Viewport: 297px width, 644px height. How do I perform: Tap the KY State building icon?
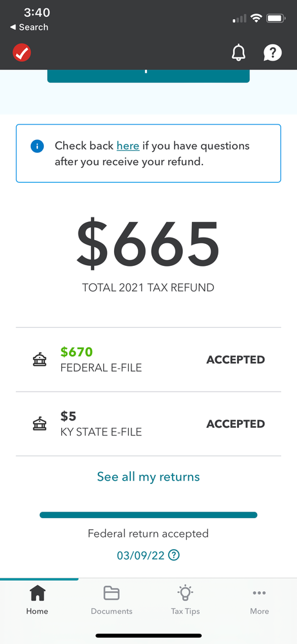(x=40, y=424)
